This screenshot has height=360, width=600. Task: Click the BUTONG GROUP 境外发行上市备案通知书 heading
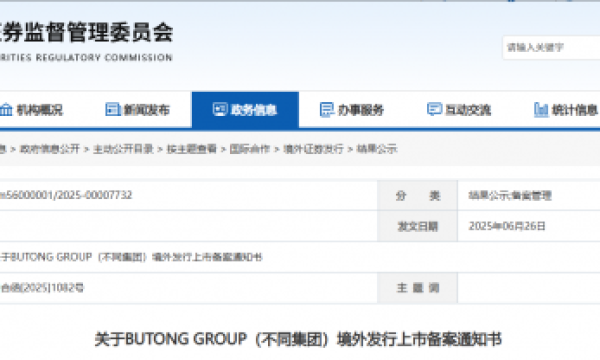coord(298,339)
